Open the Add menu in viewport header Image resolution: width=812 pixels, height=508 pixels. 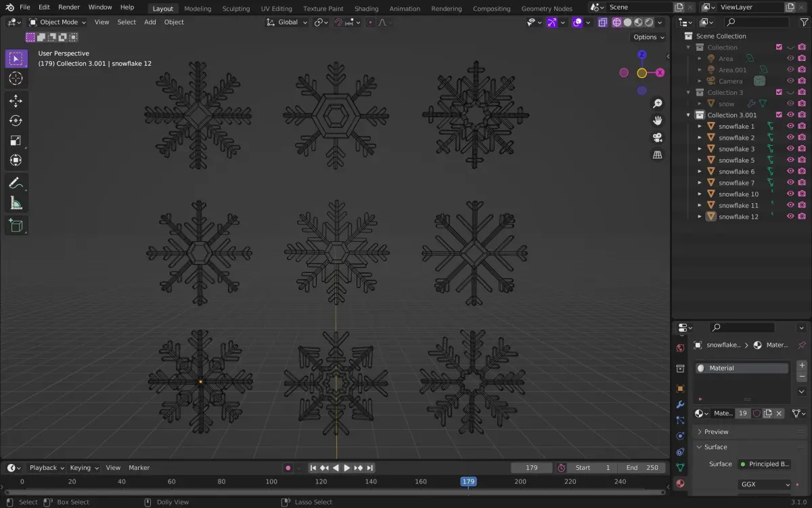[150, 22]
